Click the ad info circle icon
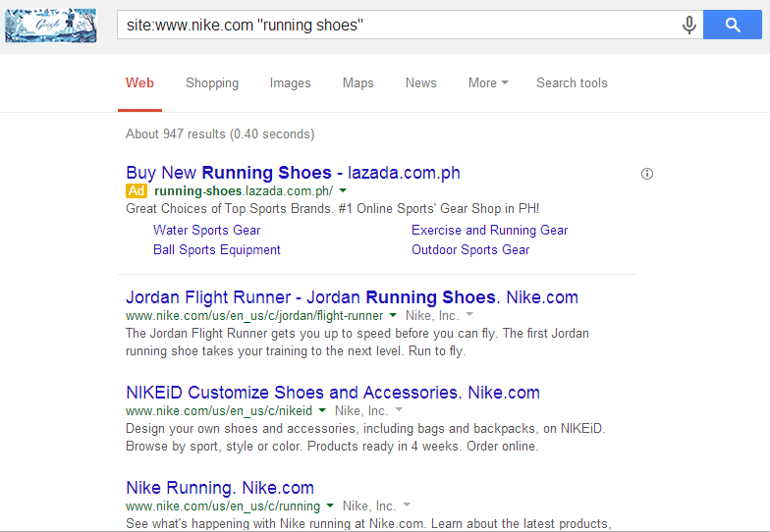 (646, 174)
